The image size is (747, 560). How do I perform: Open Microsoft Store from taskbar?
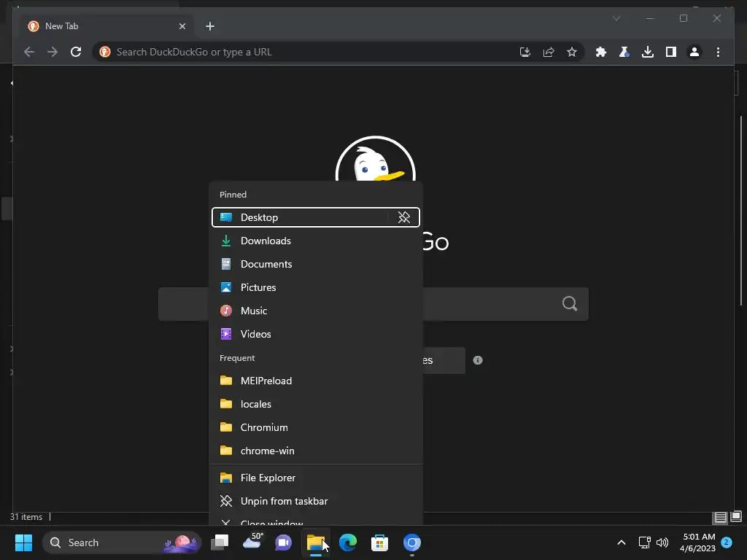379,542
